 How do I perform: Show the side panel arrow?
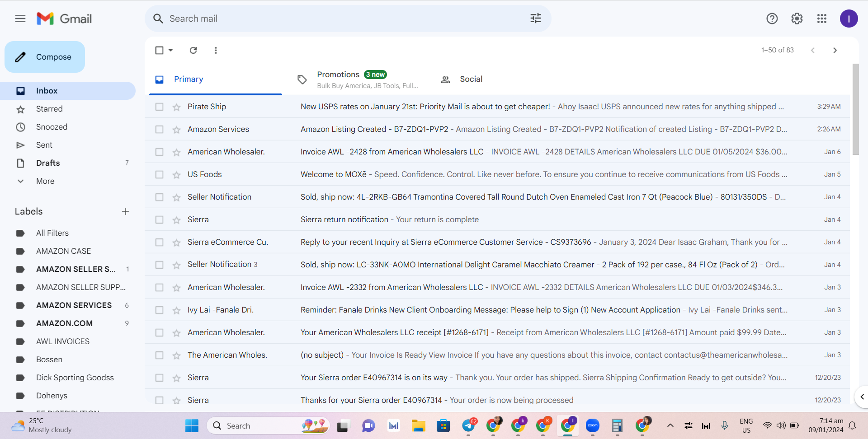coord(862,397)
